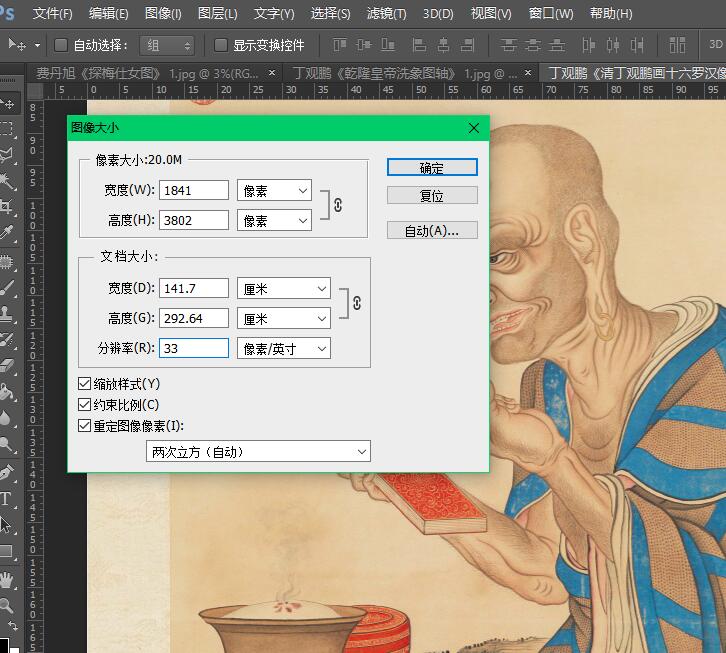
Task: Select the Spot Healing Brush tool
Action: tap(6, 263)
